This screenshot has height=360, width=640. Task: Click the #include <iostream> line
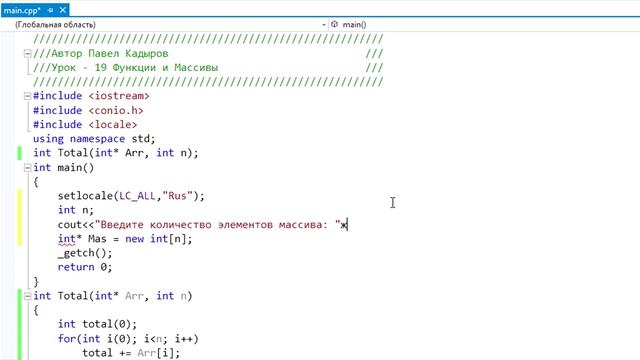[91, 96]
